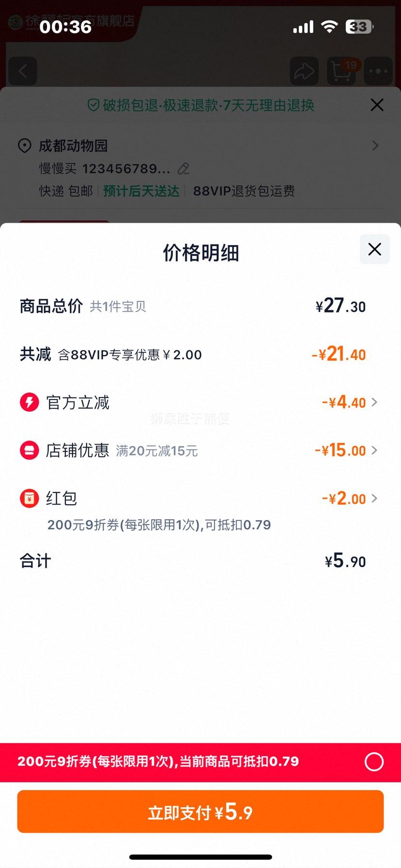Open the shopping cart with 19 badge
Screen dimensions: 401x868
342,71
